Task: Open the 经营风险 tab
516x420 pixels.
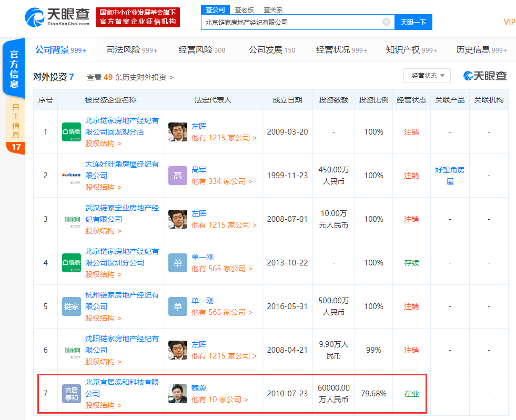Action: [x=202, y=50]
